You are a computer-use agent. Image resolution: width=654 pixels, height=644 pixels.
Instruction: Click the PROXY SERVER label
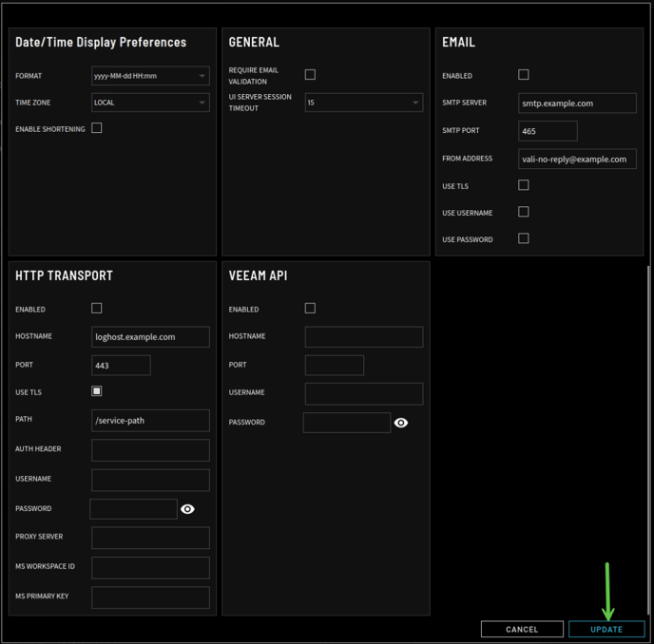tap(39, 537)
